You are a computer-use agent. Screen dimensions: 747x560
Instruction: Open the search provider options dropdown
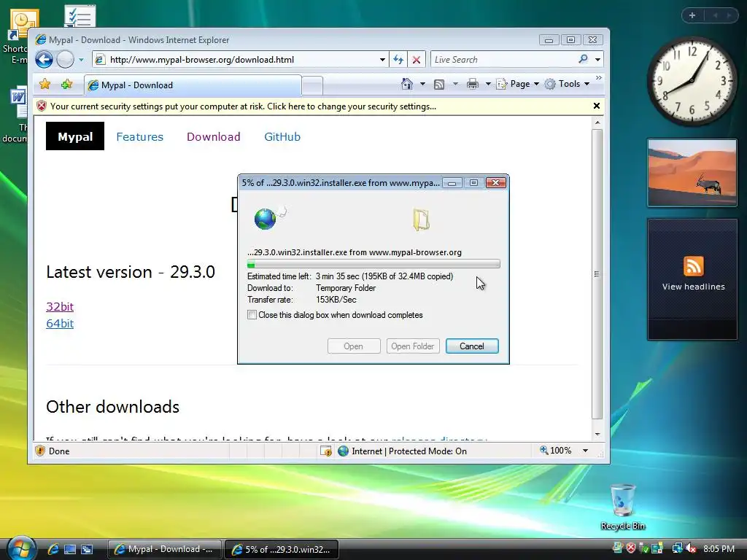(598, 60)
